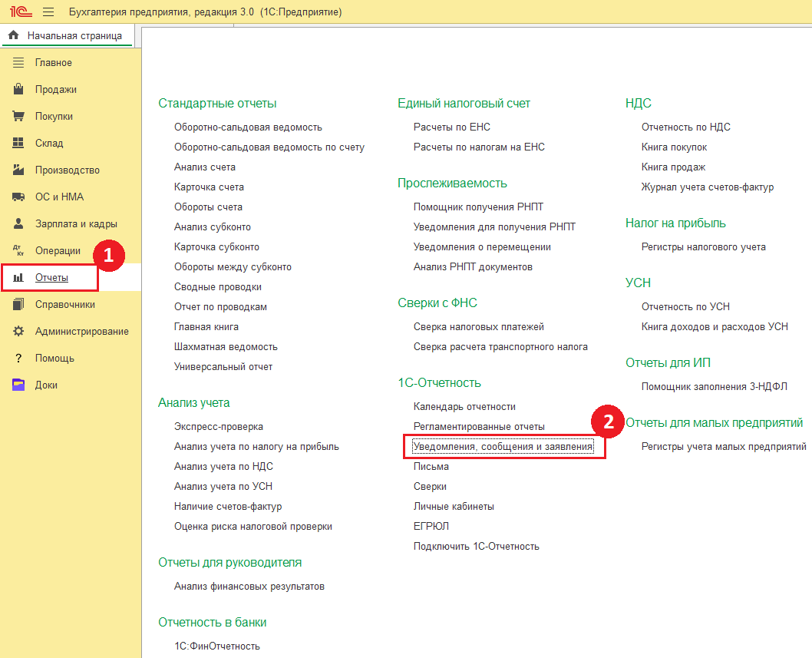The height and width of the screenshot is (658, 812).
Task: Click the Операции Дт/Кт icon
Action: [x=18, y=251]
